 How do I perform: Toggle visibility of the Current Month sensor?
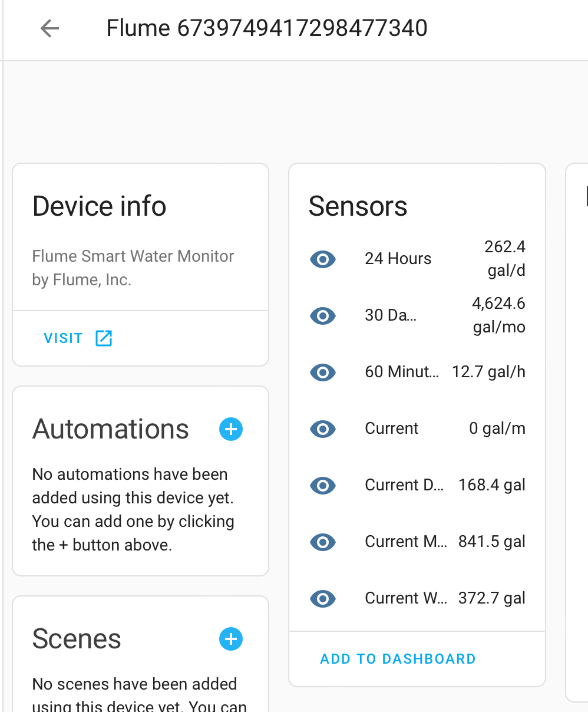coord(323,542)
